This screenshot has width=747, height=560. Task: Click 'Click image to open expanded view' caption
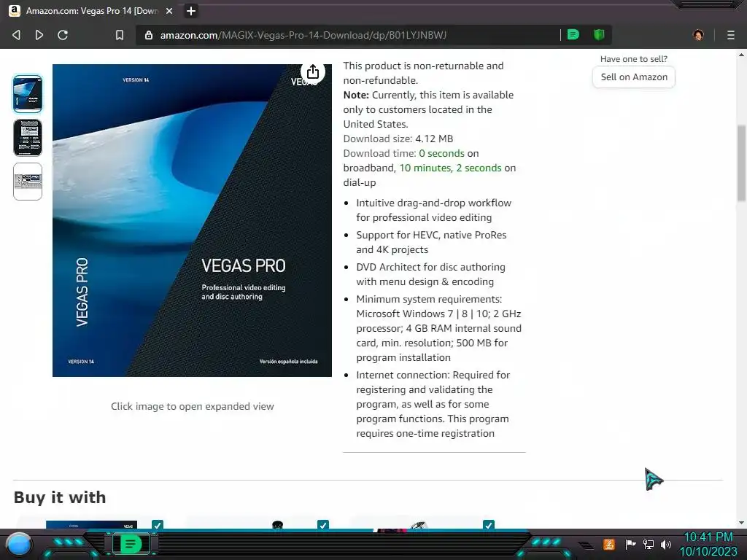[x=193, y=406]
